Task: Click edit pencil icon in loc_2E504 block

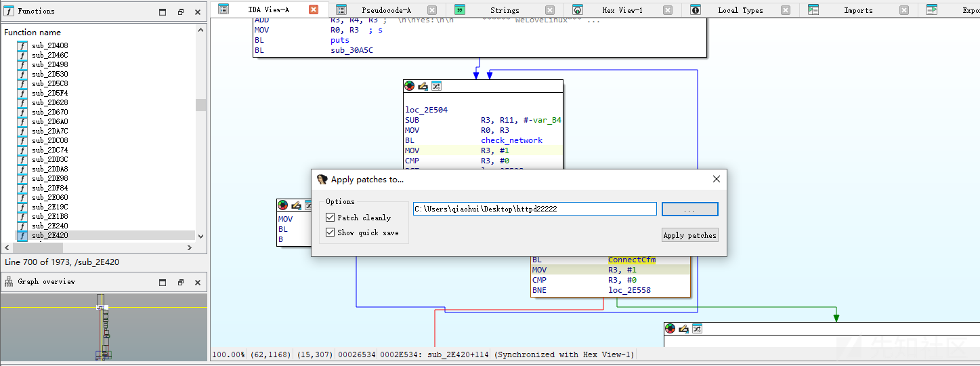Action: tap(423, 86)
